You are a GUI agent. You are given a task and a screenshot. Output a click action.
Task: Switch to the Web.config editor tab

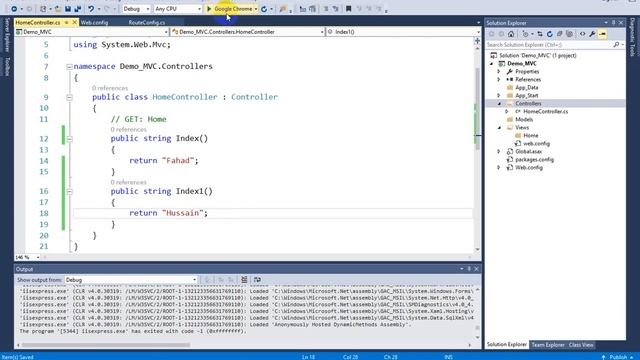pos(94,22)
